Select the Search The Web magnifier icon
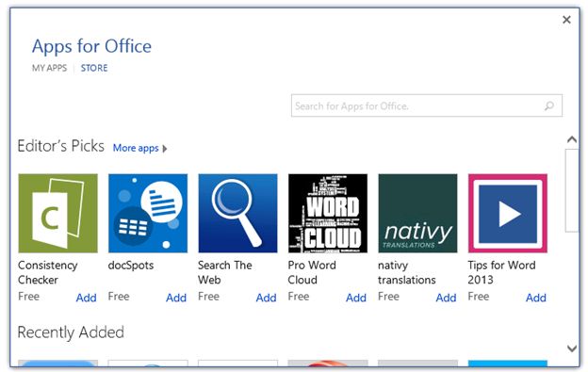This screenshot has height=372, width=588. pyautogui.click(x=237, y=213)
